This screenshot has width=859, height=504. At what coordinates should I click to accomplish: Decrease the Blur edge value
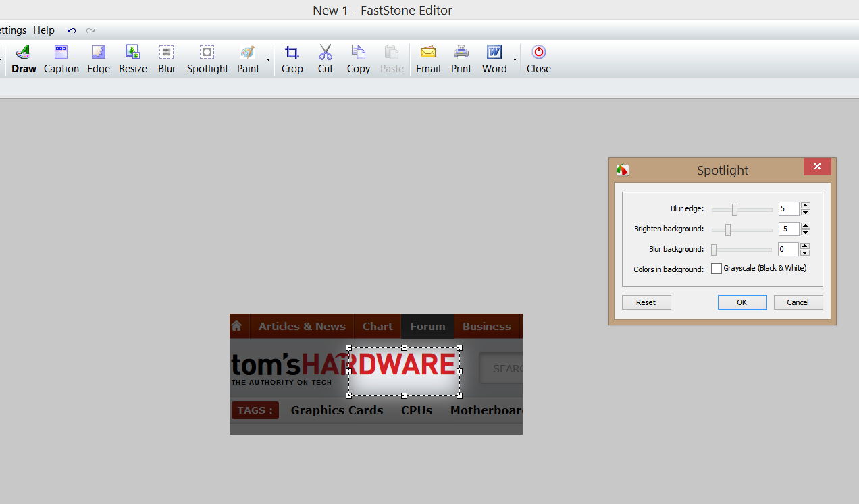(805, 213)
